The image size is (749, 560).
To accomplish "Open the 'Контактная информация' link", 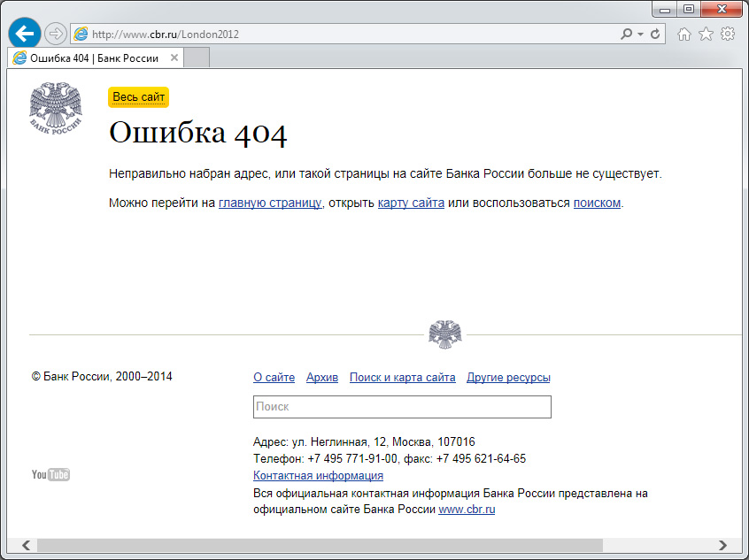I will click(x=318, y=475).
